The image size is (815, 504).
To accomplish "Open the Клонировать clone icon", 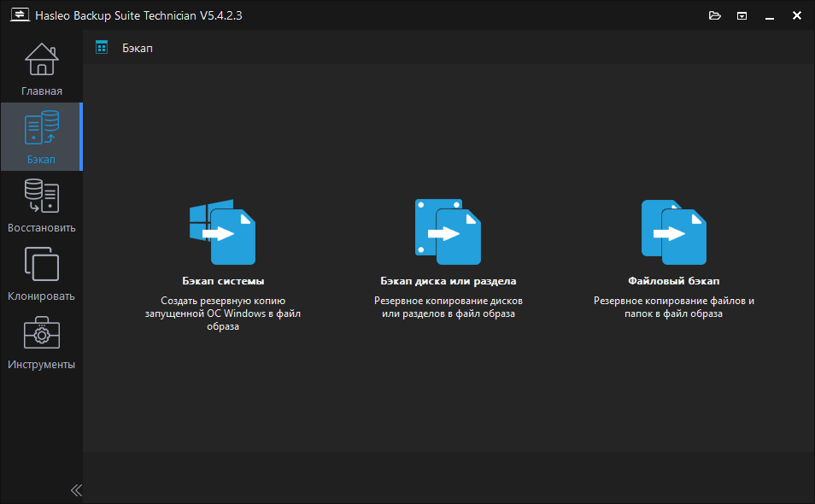I will point(42,264).
